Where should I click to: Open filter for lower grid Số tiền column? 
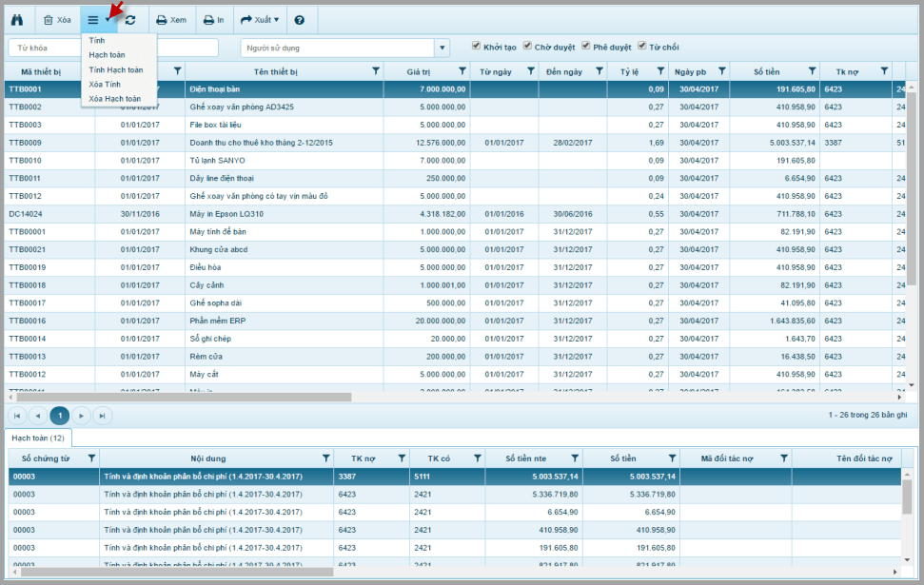coord(672,458)
